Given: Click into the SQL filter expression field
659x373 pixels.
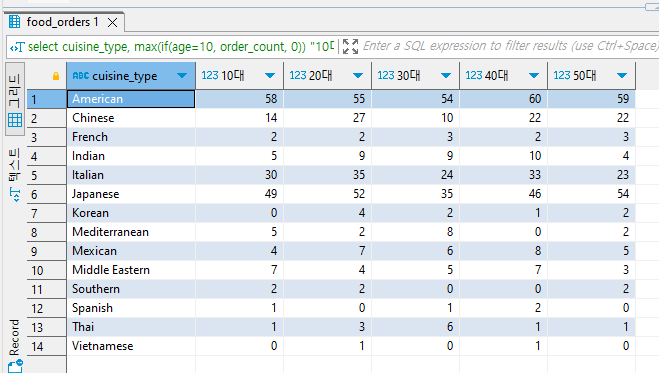Looking at the screenshot, I should [x=510, y=46].
